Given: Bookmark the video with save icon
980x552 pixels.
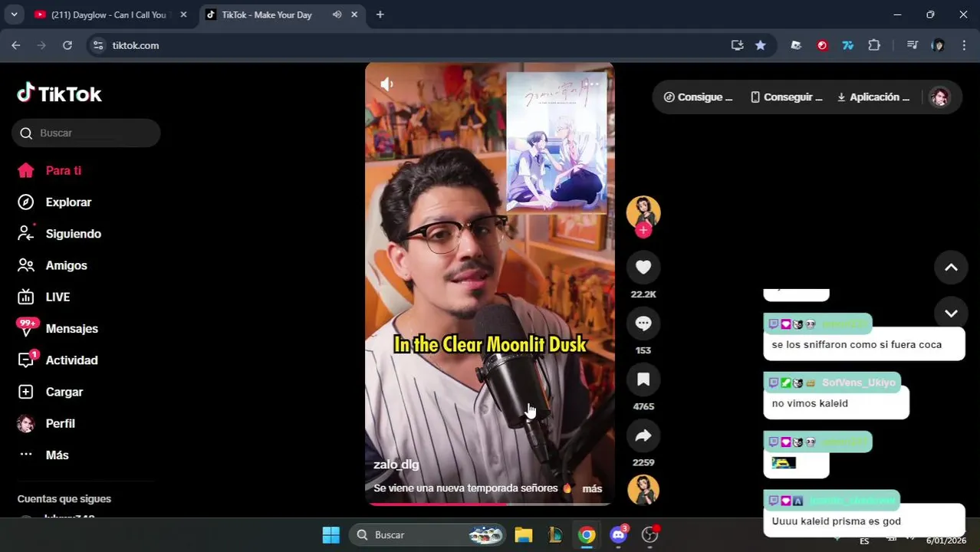Looking at the screenshot, I should click(643, 379).
